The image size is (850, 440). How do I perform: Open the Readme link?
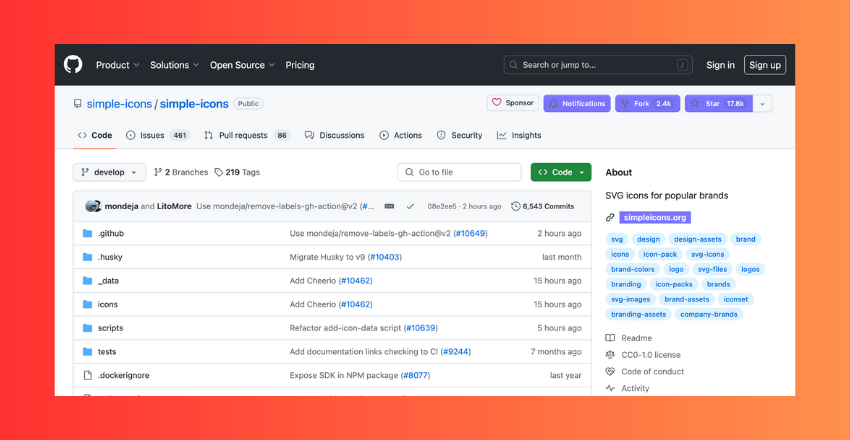(x=636, y=338)
